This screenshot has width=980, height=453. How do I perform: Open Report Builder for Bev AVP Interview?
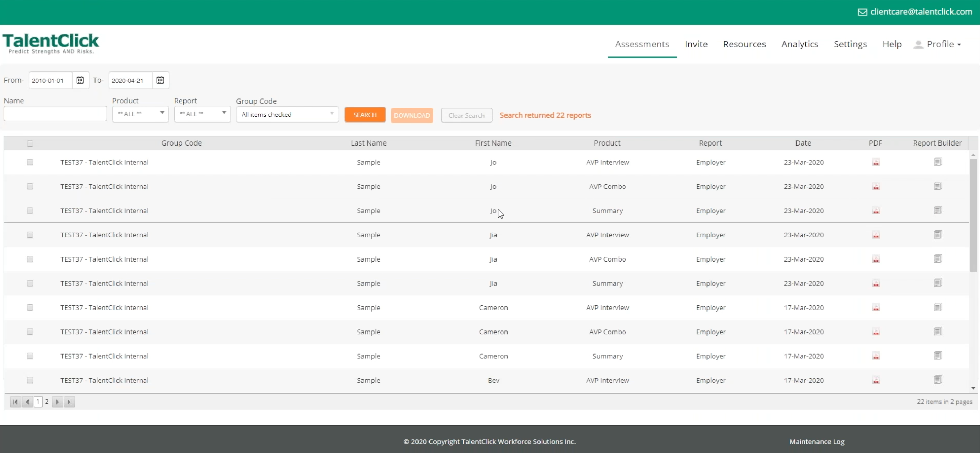click(937, 380)
